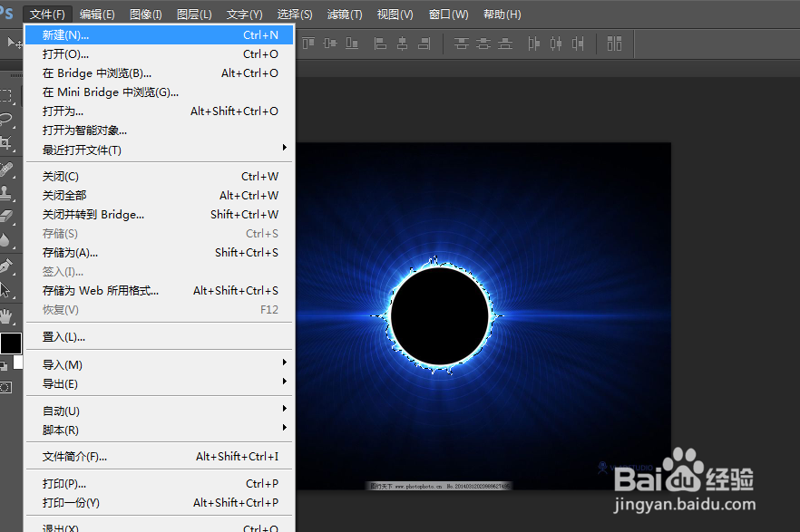Click Distribute vertical centers icon
Viewport: 800px width, 532px height.
(483, 44)
